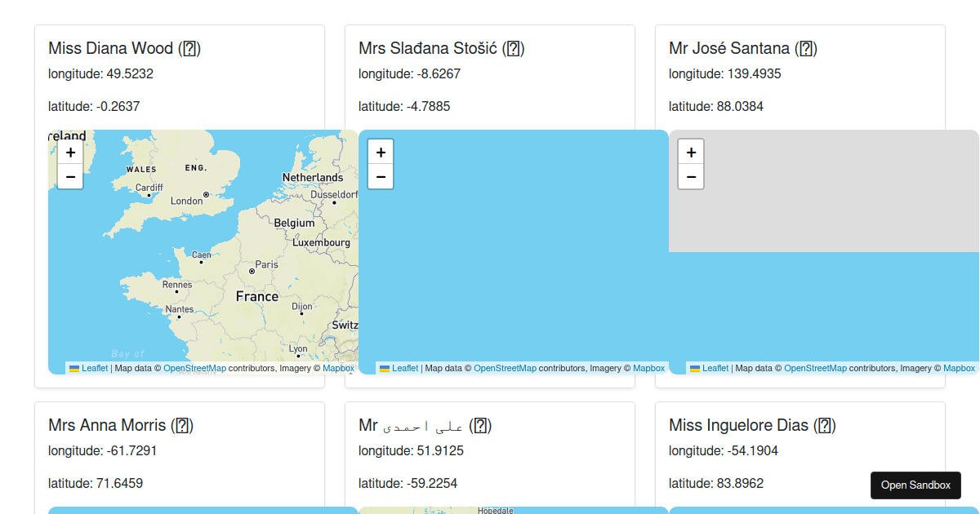Viewport: 980px width, 514px height.
Task: Zoom out on José Santana's map
Action: click(x=691, y=176)
